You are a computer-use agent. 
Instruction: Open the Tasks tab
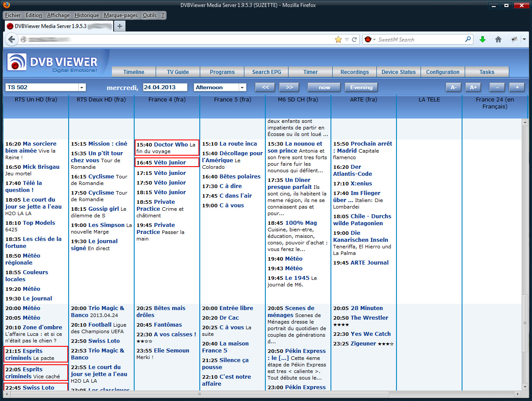[x=487, y=72]
